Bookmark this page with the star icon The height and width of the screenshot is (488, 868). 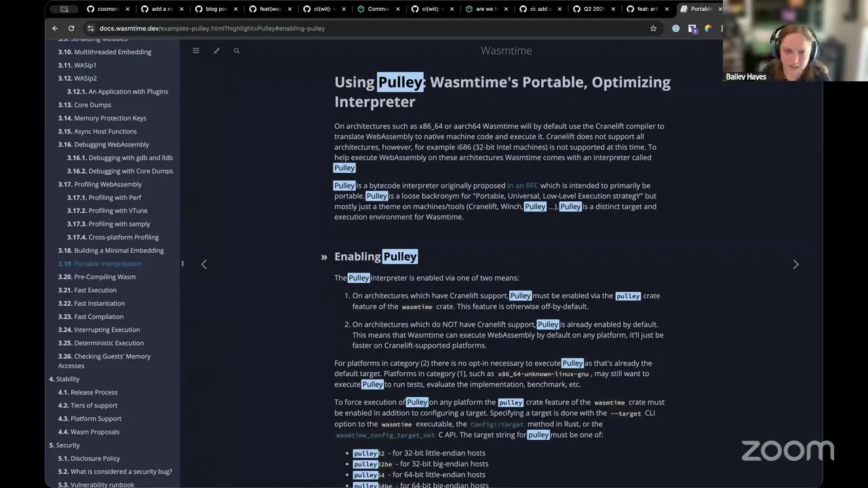[x=654, y=28]
